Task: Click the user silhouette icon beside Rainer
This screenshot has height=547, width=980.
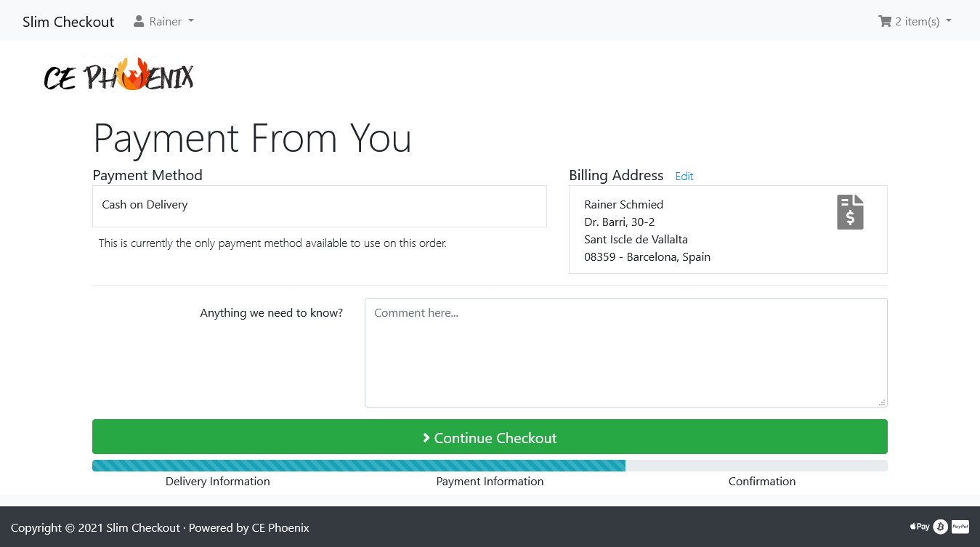Action: pos(139,21)
